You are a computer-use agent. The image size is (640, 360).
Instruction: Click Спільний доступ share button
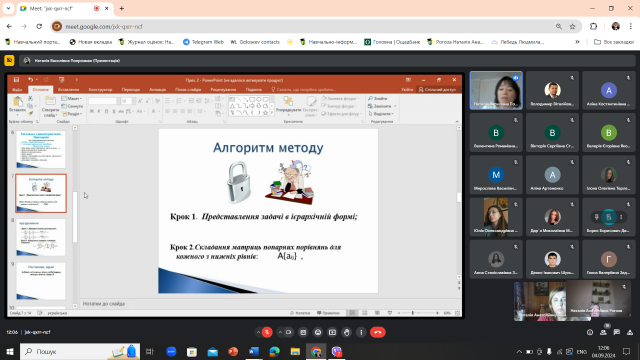tap(438, 89)
